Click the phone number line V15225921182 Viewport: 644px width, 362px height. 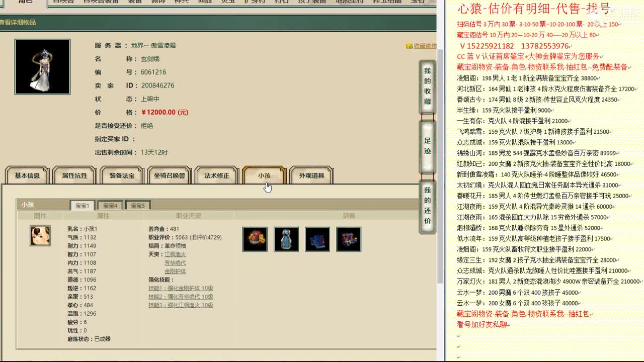pyautogui.click(x=514, y=46)
